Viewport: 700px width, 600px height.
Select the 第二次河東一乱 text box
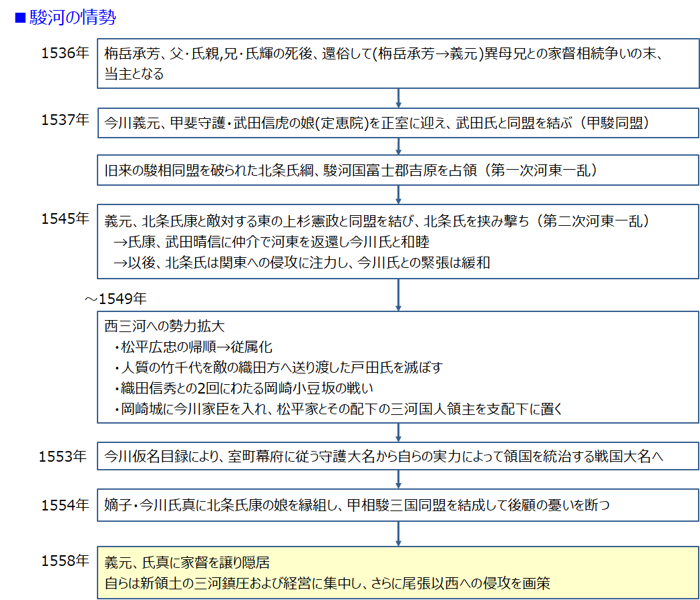click(x=398, y=241)
